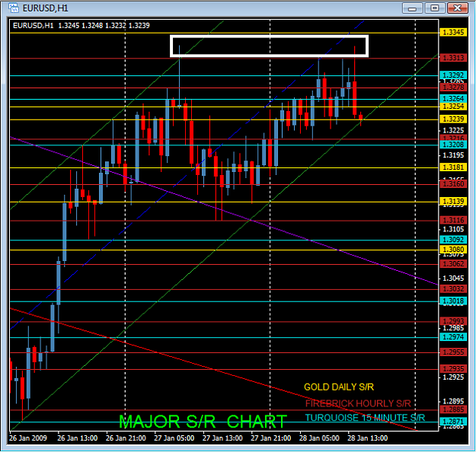476x452 pixels.
Task: Select the 1.3160 red price label
Action: point(453,184)
